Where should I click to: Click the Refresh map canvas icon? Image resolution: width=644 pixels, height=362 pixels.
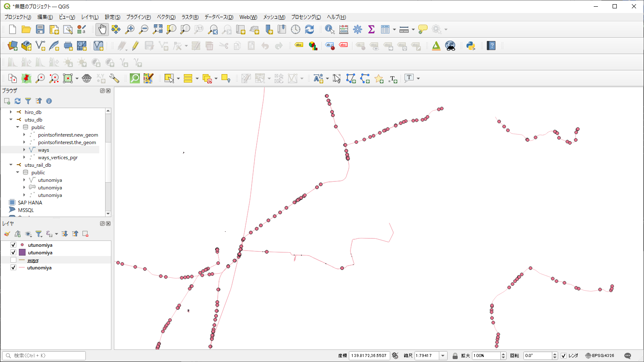tap(309, 29)
